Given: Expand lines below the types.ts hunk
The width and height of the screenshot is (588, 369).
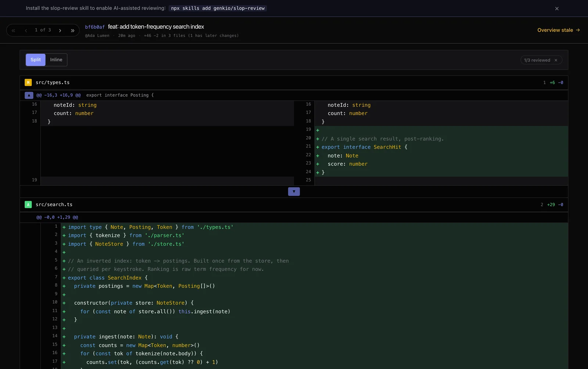Looking at the screenshot, I should pos(294,192).
